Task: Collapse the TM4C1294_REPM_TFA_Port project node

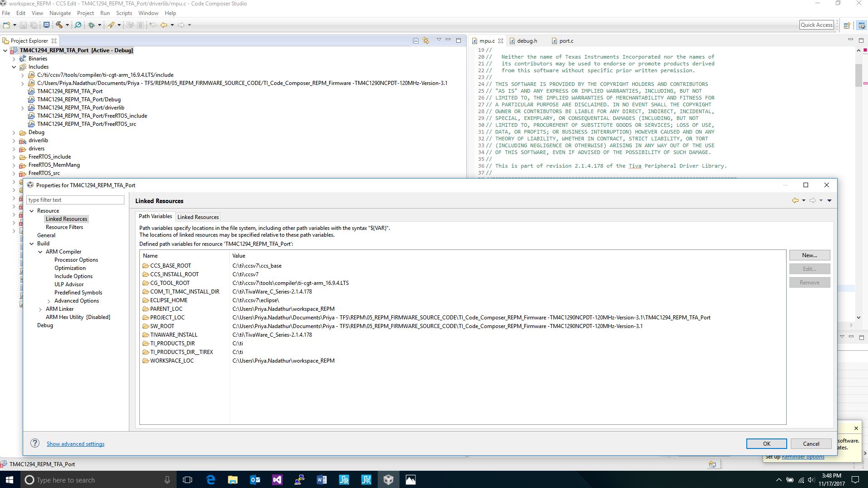Action: 5,50
